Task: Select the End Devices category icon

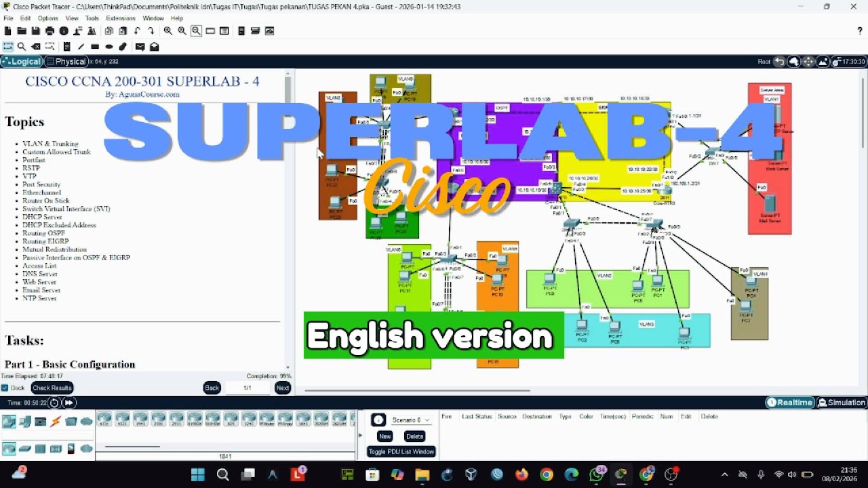Action: [x=25, y=422]
